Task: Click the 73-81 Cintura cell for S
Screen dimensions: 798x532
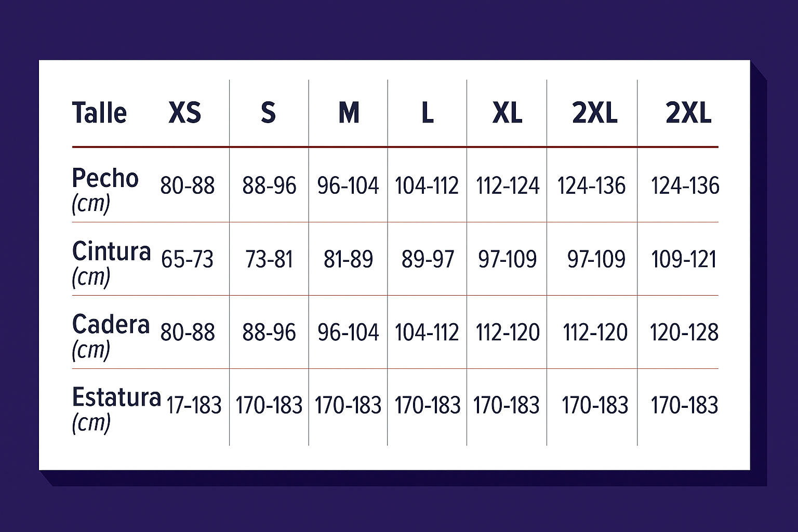Action: pos(269,259)
